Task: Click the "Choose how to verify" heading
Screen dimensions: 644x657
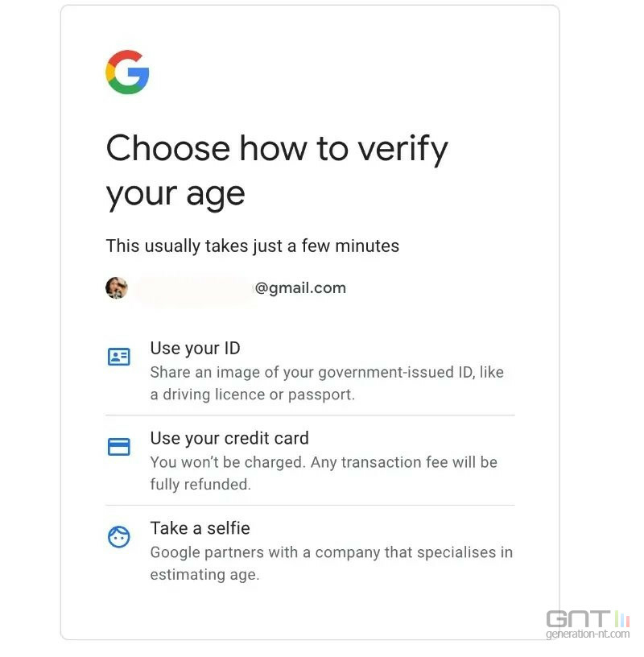Action: click(x=277, y=150)
